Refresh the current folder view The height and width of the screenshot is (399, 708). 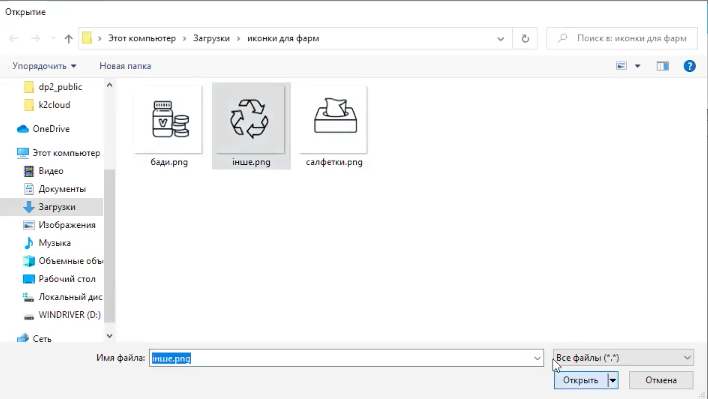[x=525, y=39]
